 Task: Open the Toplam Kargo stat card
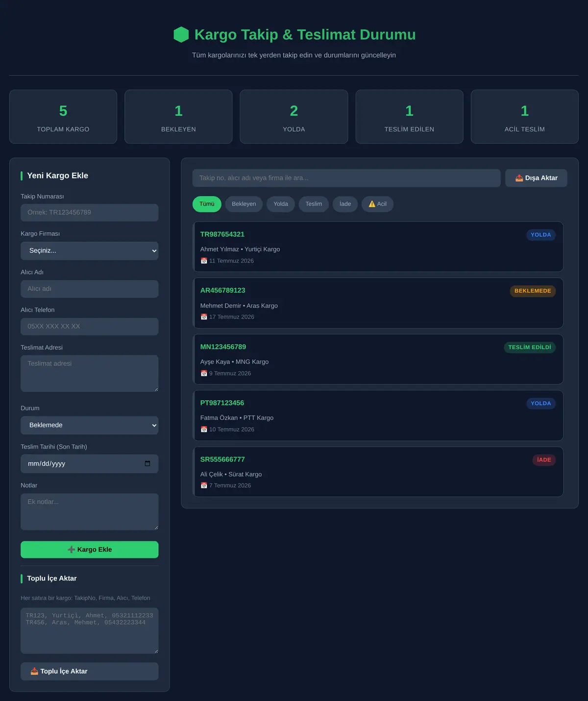(63, 117)
